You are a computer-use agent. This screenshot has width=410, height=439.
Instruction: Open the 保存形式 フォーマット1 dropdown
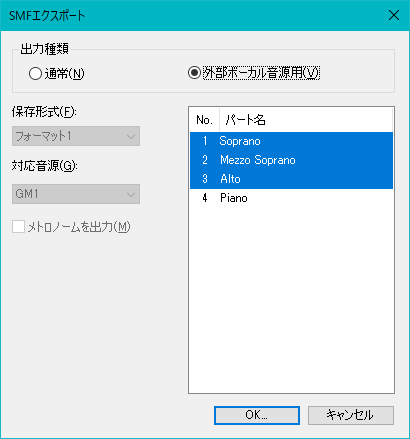click(x=76, y=136)
